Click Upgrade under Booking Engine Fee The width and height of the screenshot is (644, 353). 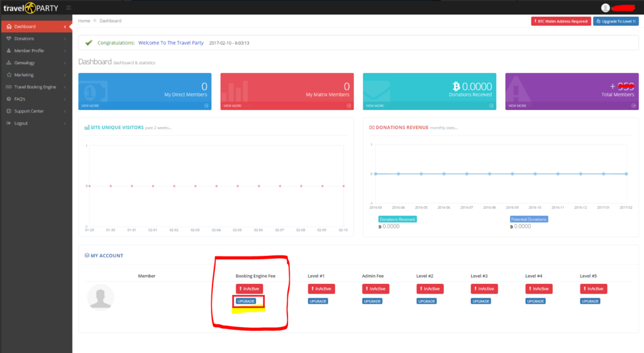(x=246, y=301)
